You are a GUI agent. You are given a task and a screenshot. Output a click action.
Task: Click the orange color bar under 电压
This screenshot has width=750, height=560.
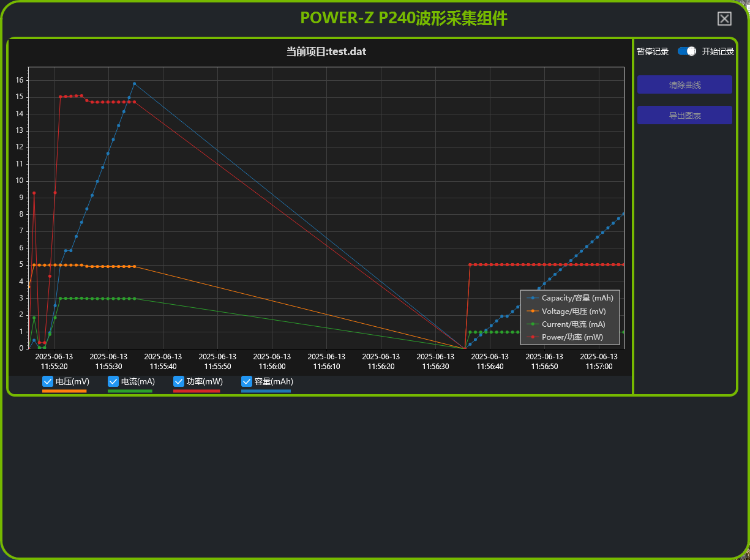pos(64,391)
